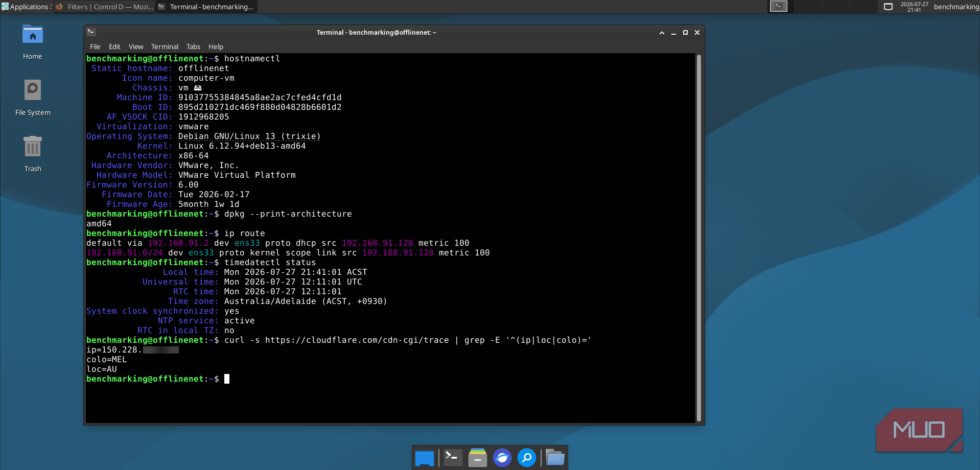Click the Boot ID hex value

260,107
